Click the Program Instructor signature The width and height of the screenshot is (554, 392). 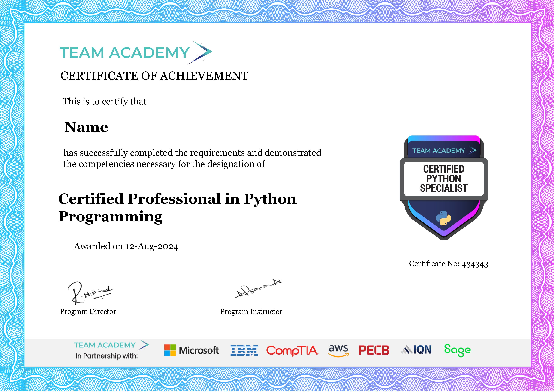point(258,289)
